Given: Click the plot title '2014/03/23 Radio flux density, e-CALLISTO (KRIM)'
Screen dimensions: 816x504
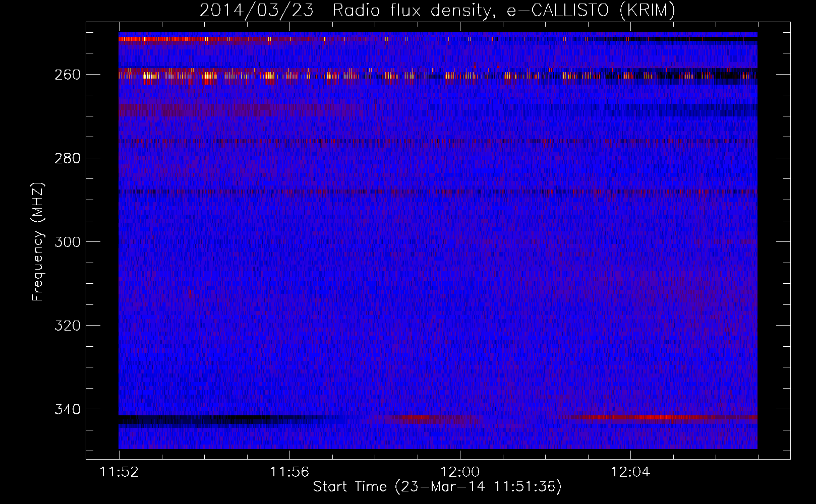Looking at the screenshot, I should click(437, 11).
